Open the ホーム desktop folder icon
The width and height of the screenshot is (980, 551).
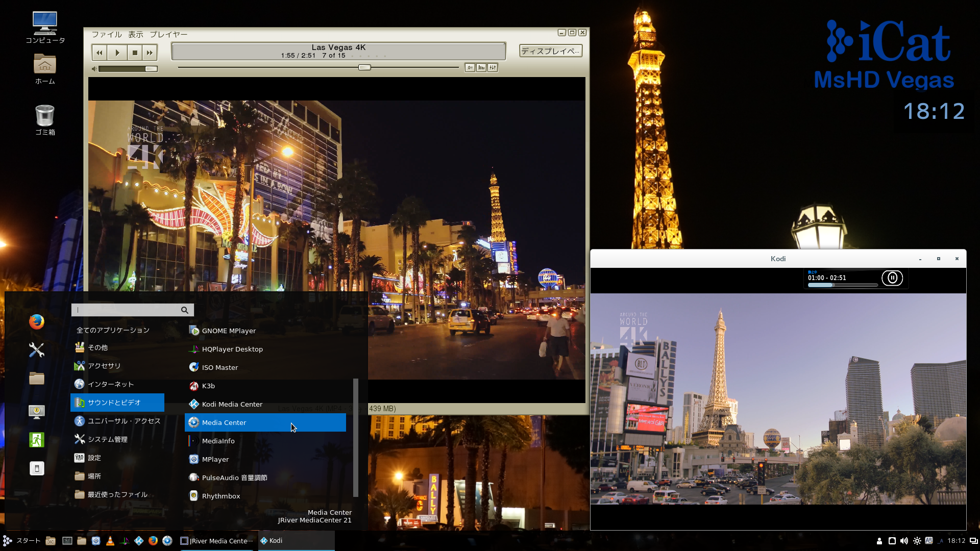point(45,69)
